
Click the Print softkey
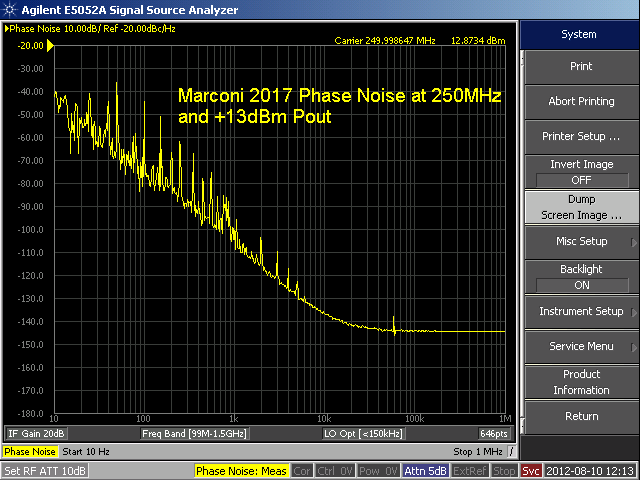coord(581,67)
